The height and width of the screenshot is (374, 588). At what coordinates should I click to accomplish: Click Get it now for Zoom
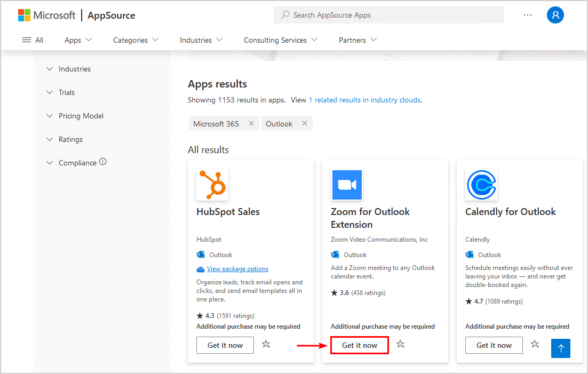(360, 345)
